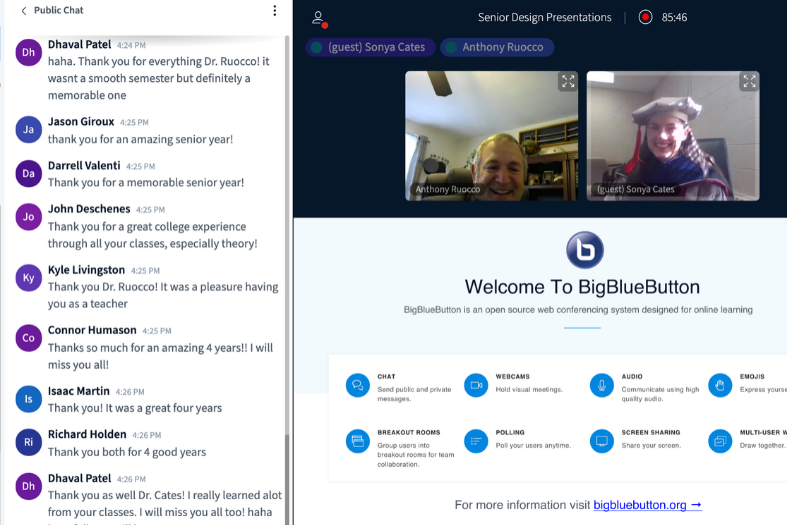Click the Emojis hand icon
This screenshot has height=525, width=787.
click(720, 385)
